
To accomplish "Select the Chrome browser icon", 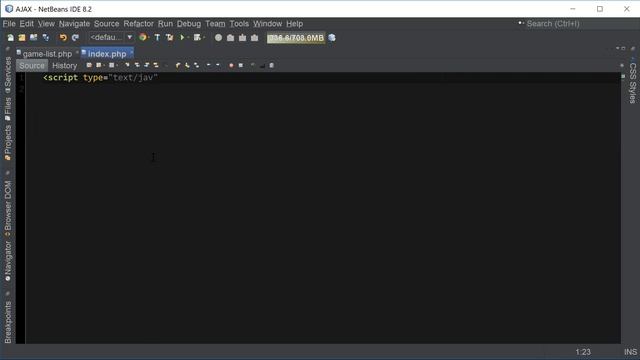I will (x=142, y=38).
